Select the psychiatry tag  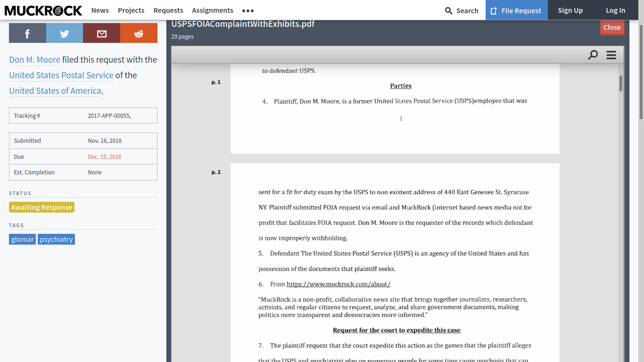point(56,239)
